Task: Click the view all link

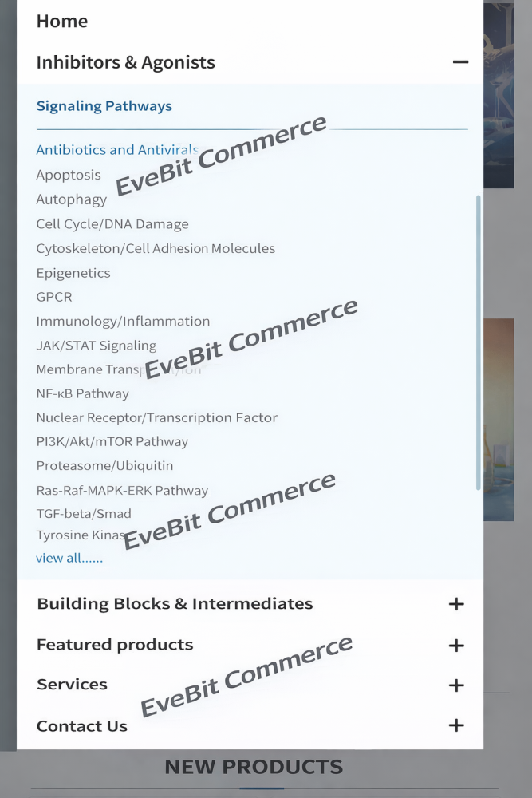Action: pos(69,558)
